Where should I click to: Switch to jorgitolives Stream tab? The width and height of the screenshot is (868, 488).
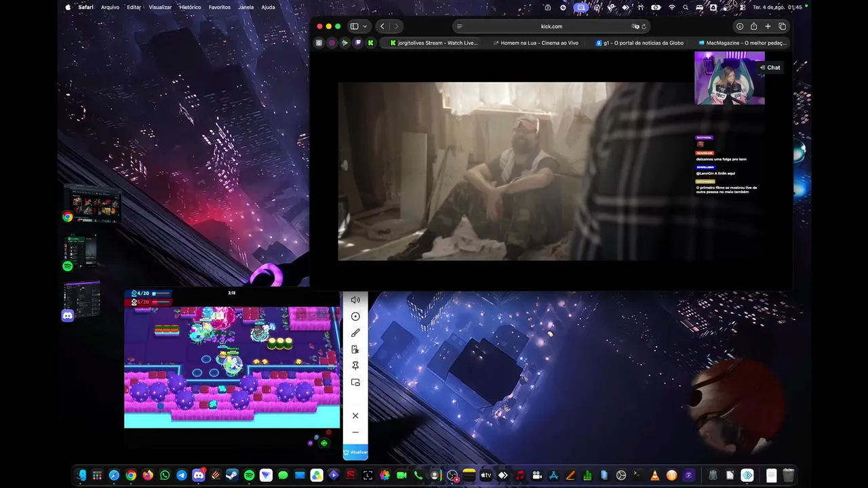tap(434, 43)
